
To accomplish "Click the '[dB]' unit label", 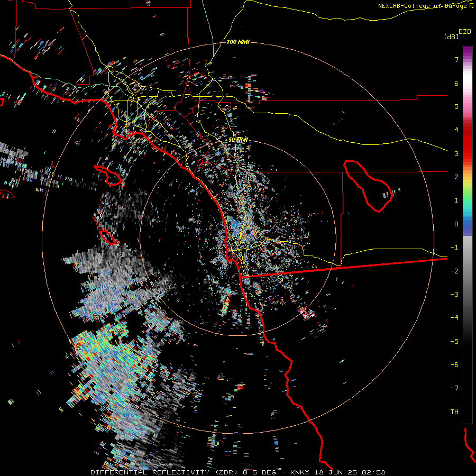I will (x=452, y=36).
